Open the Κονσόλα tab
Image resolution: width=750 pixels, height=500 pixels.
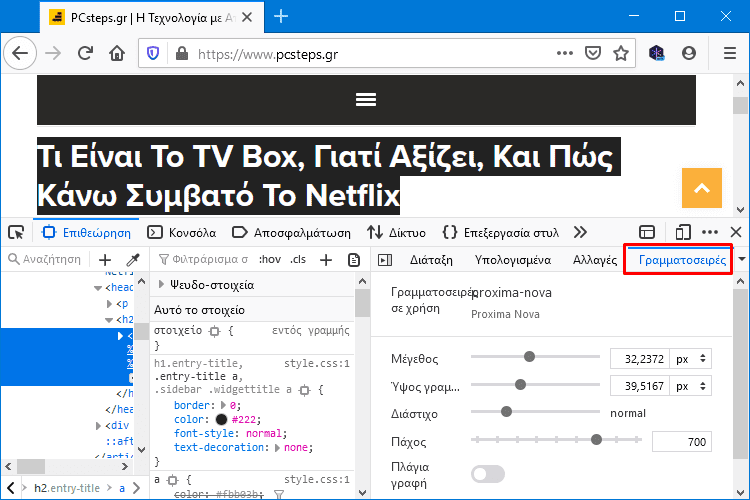(182, 233)
